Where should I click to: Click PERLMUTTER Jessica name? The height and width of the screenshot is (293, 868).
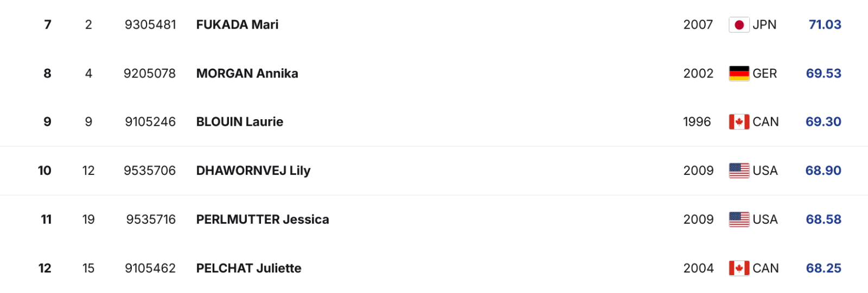tap(262, 219)
